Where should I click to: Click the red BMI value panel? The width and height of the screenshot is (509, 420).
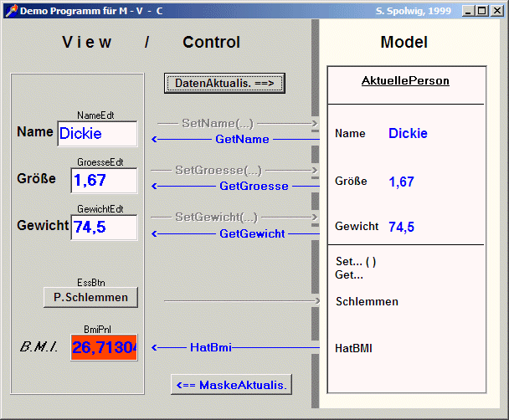[104, 347]
